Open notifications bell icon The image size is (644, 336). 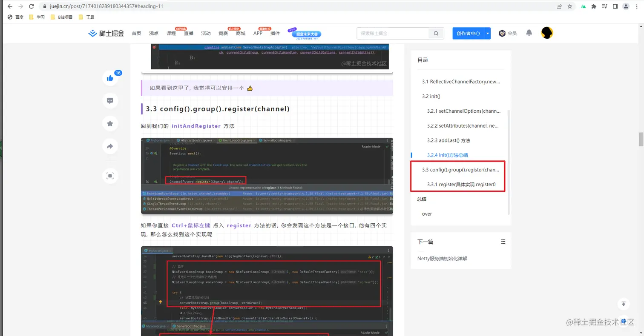[529, 33]
